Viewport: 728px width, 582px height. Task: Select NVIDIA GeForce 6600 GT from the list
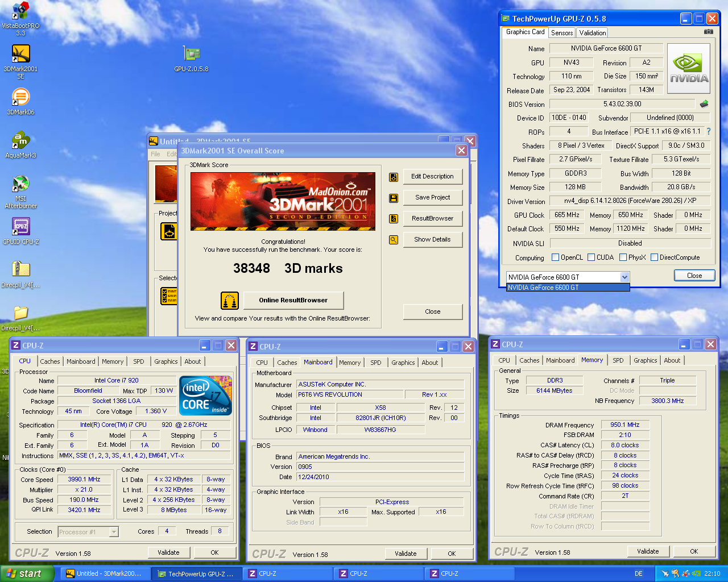tap(568, 288)
